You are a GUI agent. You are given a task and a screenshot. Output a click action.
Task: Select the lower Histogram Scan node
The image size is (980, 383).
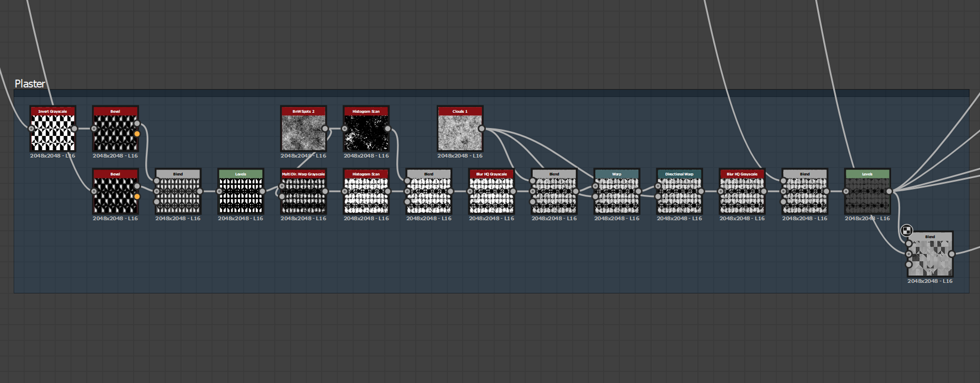tap(366, 192)
